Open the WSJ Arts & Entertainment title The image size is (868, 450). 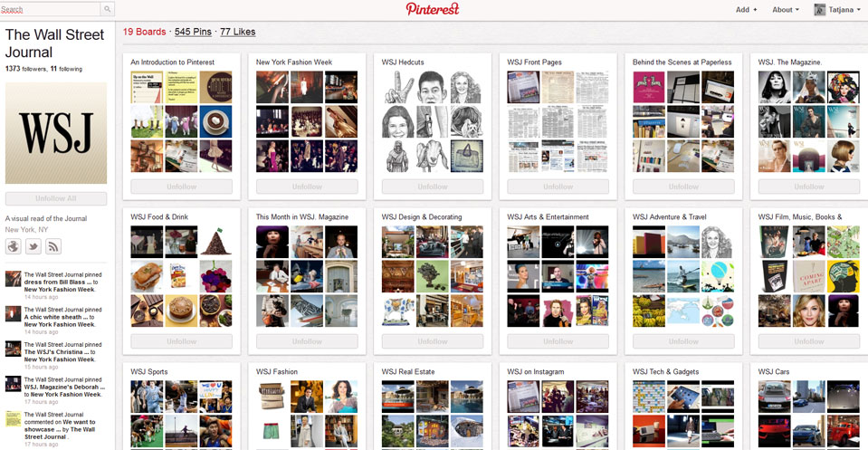pos(548,217)
